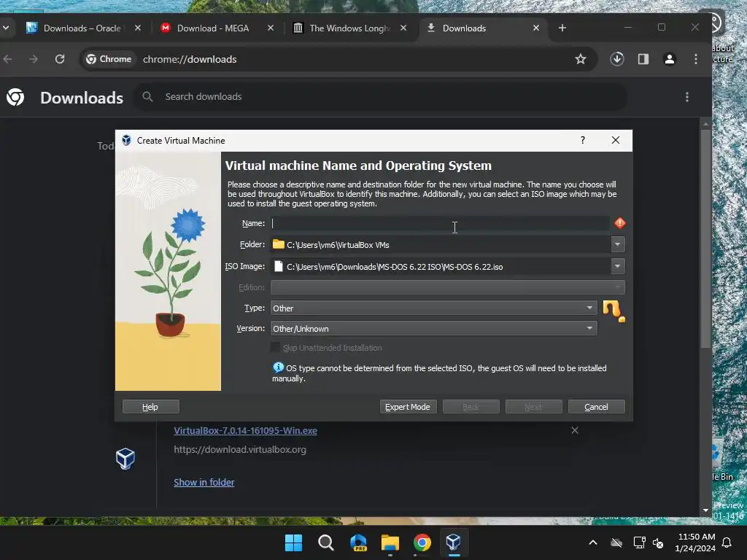This screenshot has height=560, width=747.
Task: Click the Expert Mode button
Action: pyautogui.click(x=408, y=407)
